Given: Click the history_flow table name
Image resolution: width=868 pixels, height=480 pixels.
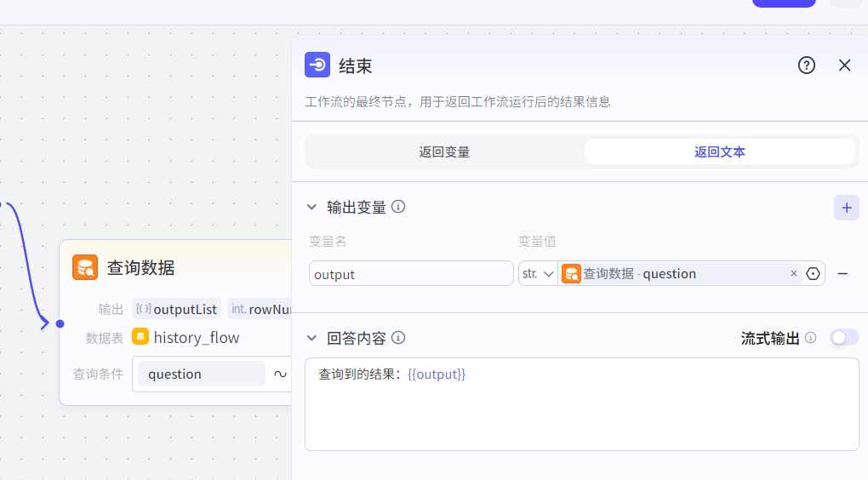Looking at the screenshot, I should coord(197,338).
